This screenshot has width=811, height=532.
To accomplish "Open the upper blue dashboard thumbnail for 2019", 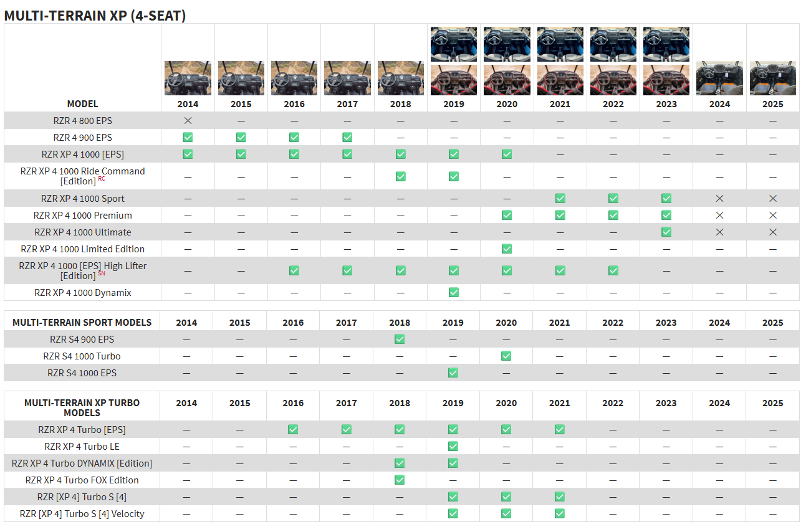I will point(453,44).
